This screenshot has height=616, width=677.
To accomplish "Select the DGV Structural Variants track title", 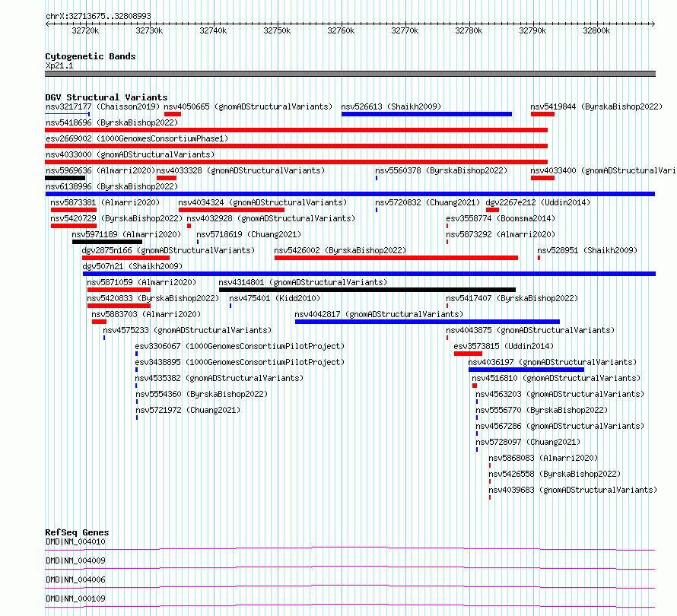I will point(106,97).
